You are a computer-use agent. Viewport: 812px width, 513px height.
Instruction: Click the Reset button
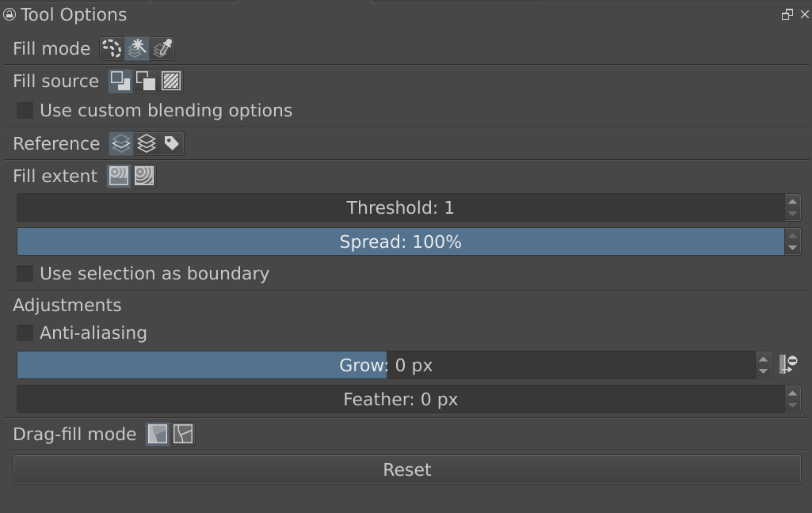click(x=406, y=469)
